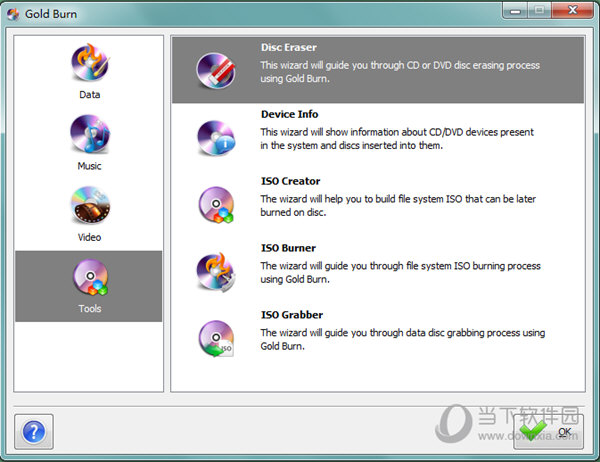Open the Data burning category icon
This screenshot has width=600, height=462.
[90, 62]
